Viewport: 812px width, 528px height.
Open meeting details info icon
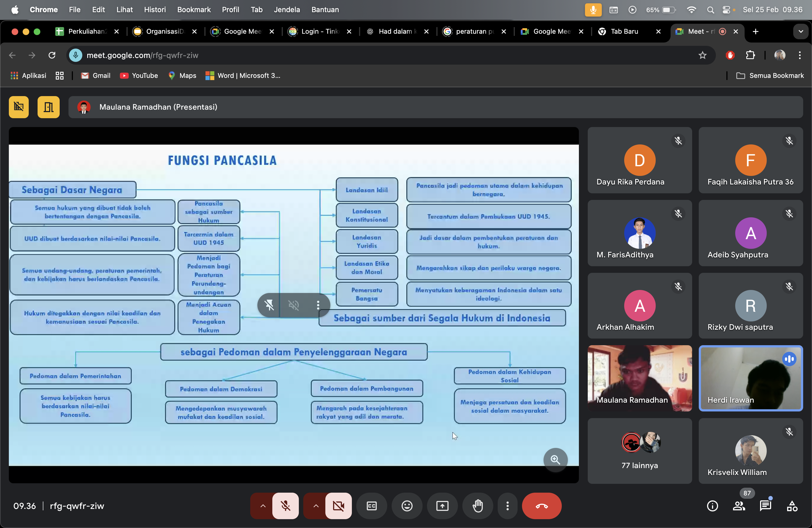pos(712,505)
